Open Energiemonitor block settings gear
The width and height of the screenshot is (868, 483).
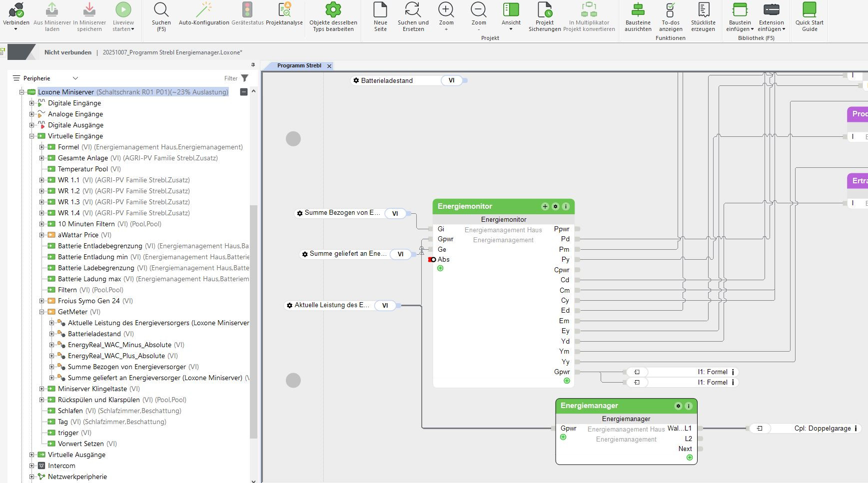[555, 206]
